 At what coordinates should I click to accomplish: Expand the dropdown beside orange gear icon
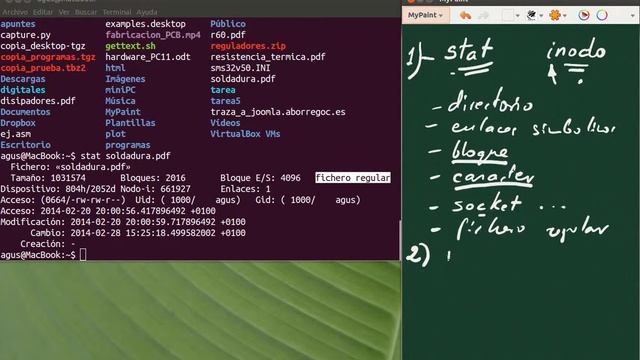coord(565,16)
